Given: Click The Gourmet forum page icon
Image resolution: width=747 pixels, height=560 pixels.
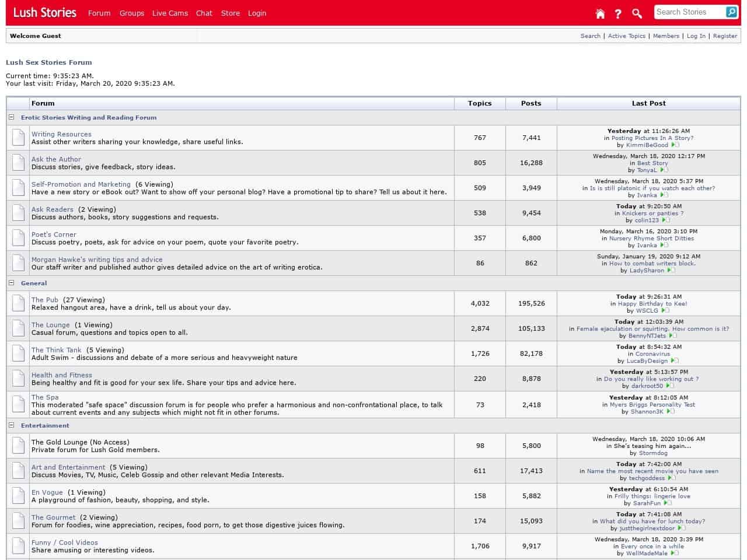Looking at the screenshot, I should pyautogui.click(x=18, y=521).
